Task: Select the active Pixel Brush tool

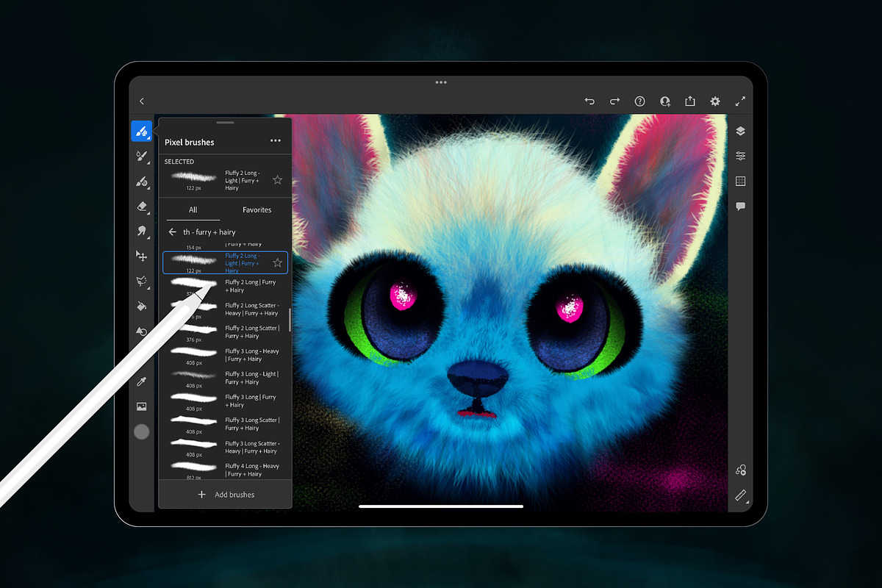Action: (141, 131)
